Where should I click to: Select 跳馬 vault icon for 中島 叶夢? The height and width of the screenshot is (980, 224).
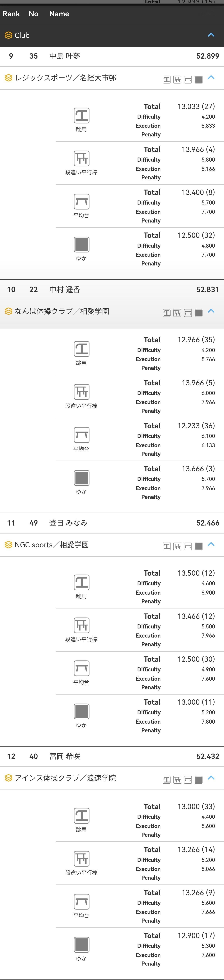click(82, 115)
